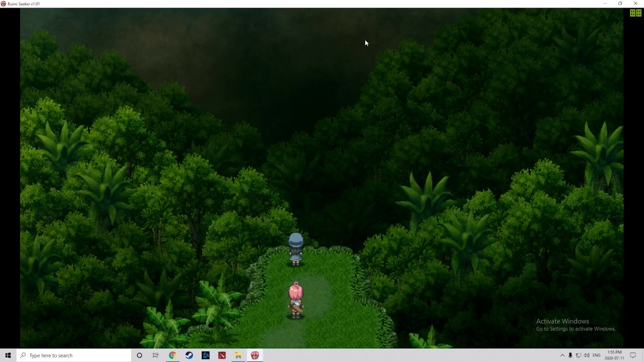
Task: Open the blue-logo app on the taskbar
Action: pyautogui.click(x=206, y=355)
